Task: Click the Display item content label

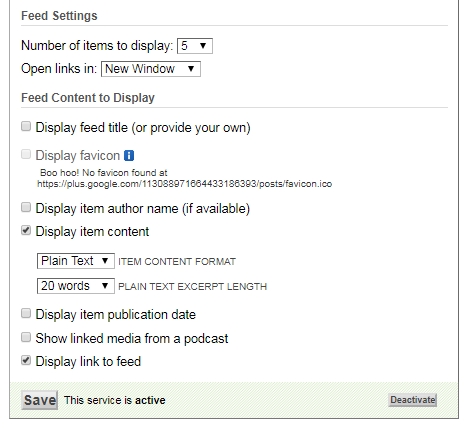Action: coord(92,232)
